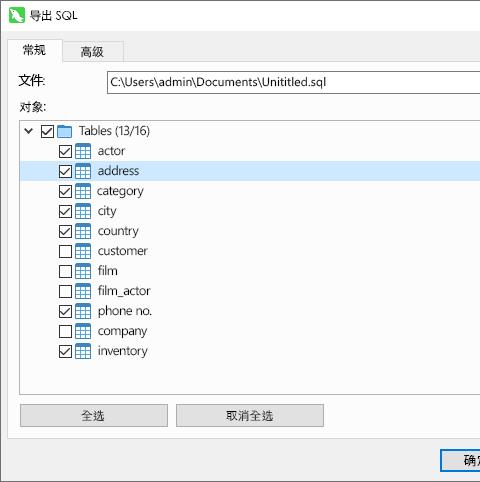The height and width of the screenshot is (482, 480).
Task: Select the 常规 tab
Action: pyautogui.click(x=35, y=51)
